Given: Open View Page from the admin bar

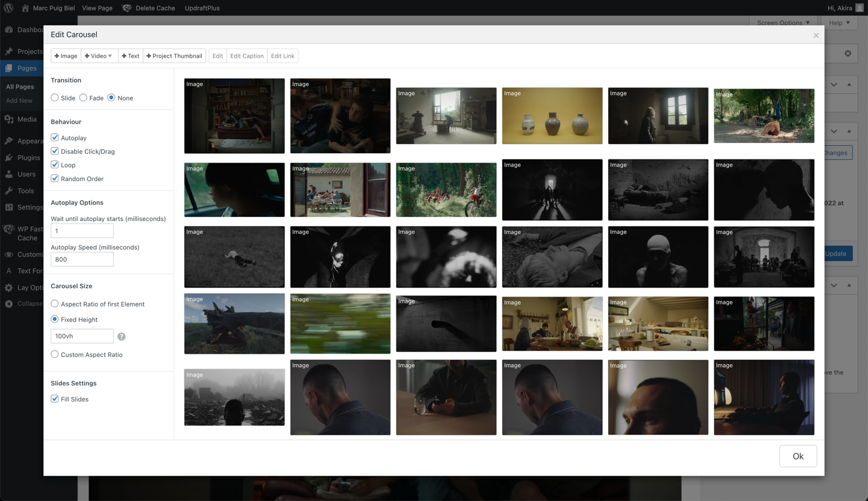Looking at the screenshot, I should 97,8.
